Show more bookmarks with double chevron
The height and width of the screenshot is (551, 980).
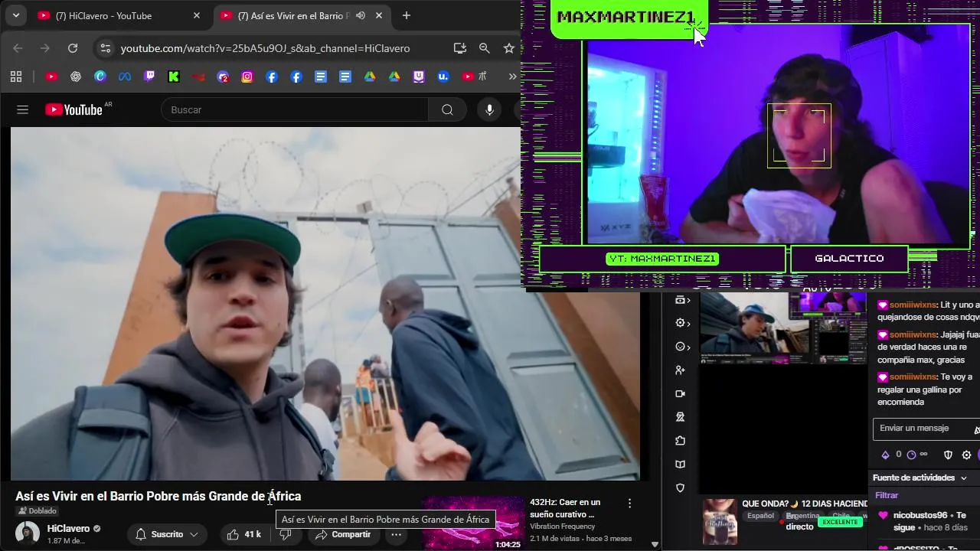(x=513, y=77)
